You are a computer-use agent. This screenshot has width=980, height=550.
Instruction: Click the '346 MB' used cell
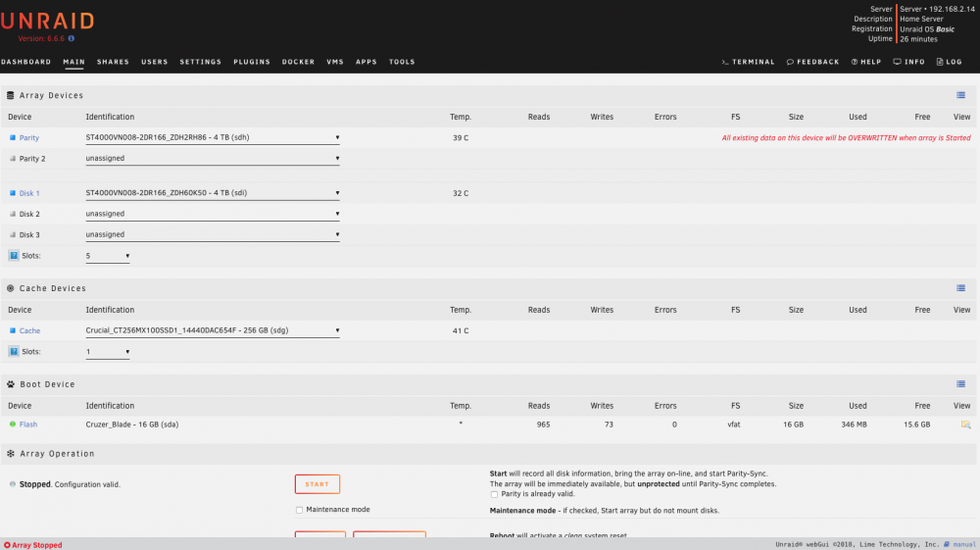pyautogui.click(x=854, y=425)
